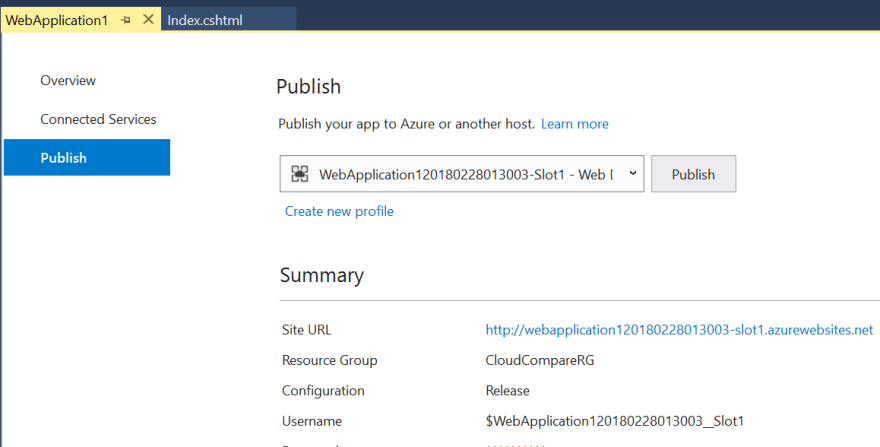Click the Site URL label
The width and height of the screenshot is (880, 447).
306,330
